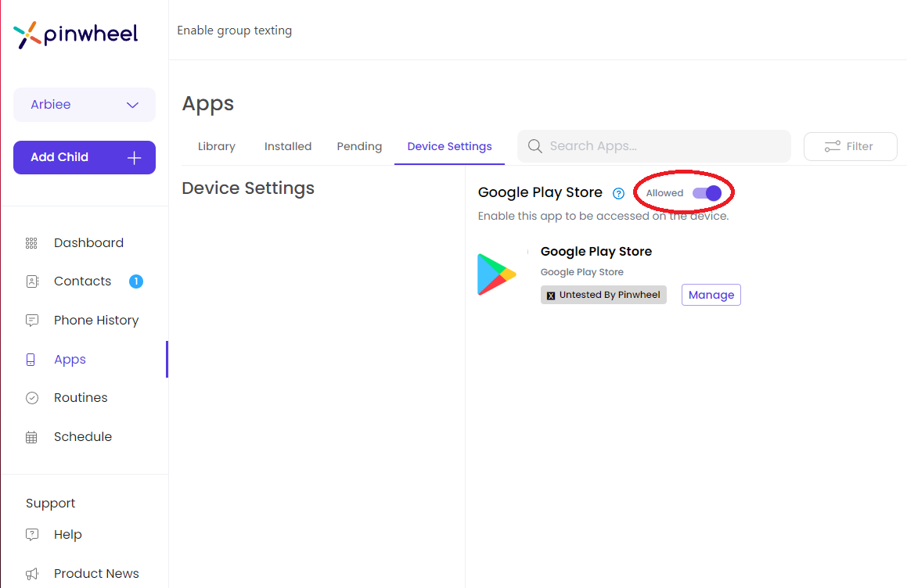Image resolution: width=907 pixels, height=588 pixels.
Task: Switch to the Library tab
Action: [x=216, y=146]
